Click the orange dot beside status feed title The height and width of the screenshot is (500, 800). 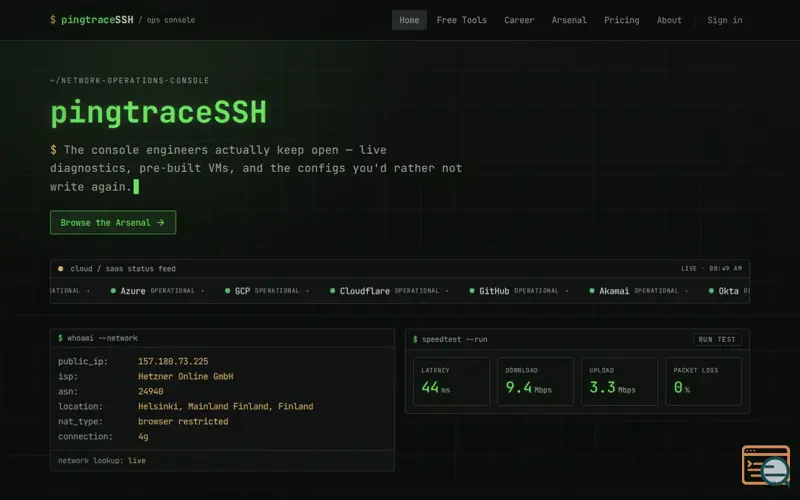(61, 269)
